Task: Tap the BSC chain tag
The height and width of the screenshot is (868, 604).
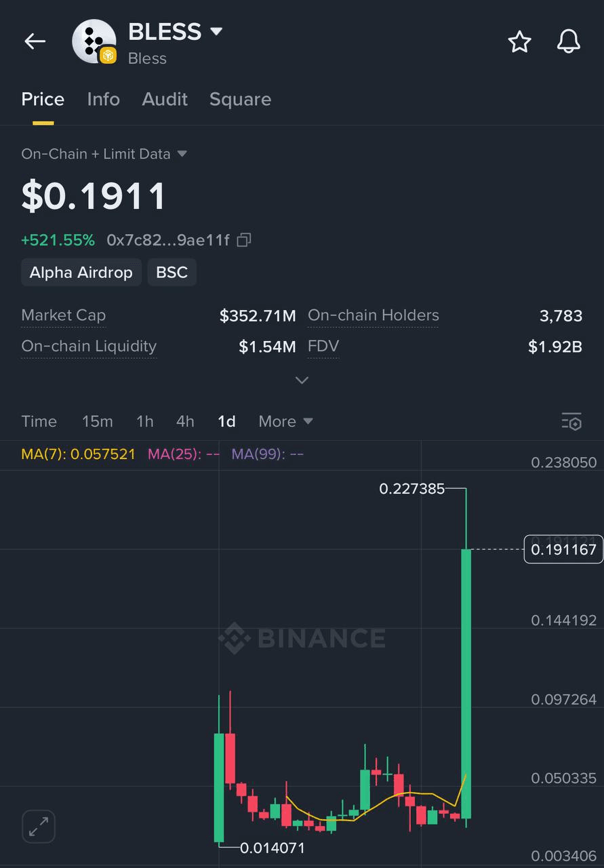Action: pos(172,273)
